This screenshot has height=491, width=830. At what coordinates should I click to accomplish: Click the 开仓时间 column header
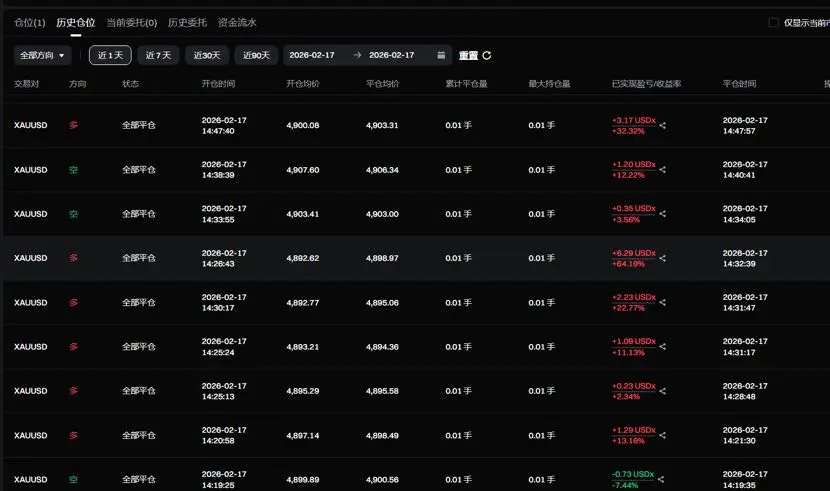[218, 84]
